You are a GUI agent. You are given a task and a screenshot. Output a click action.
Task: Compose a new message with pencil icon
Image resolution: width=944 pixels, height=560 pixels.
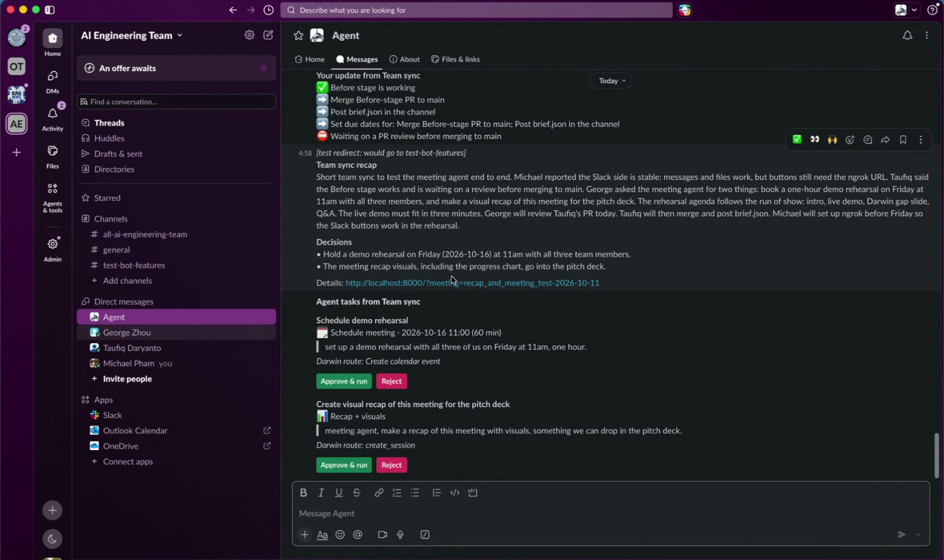pyautogui.click(x=268, y=35)
